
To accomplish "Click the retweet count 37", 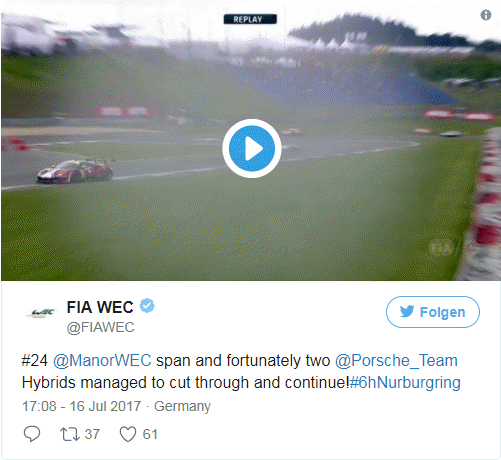I will [92, 434].
